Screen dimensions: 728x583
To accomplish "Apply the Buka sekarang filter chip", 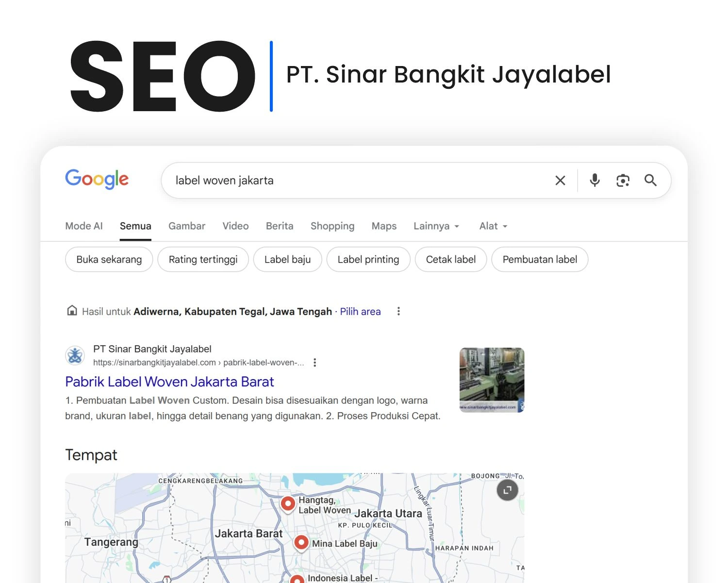I will [109, 260].
